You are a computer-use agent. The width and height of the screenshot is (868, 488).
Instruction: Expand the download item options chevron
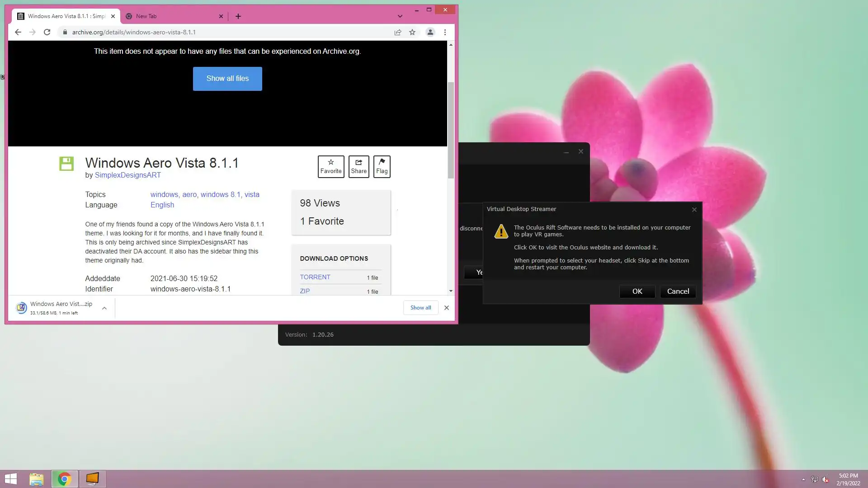coord(104,308)
